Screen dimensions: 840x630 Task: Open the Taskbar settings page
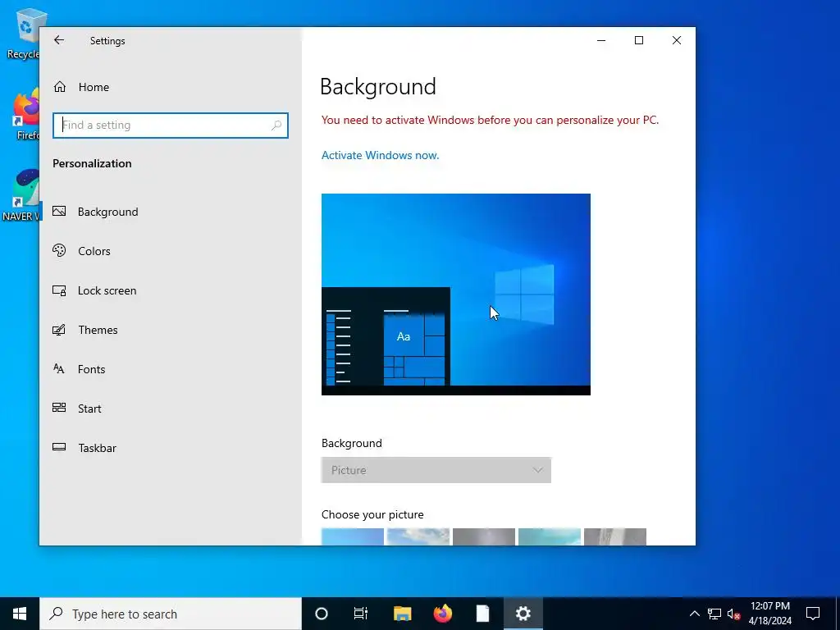(x=171, y=448)
